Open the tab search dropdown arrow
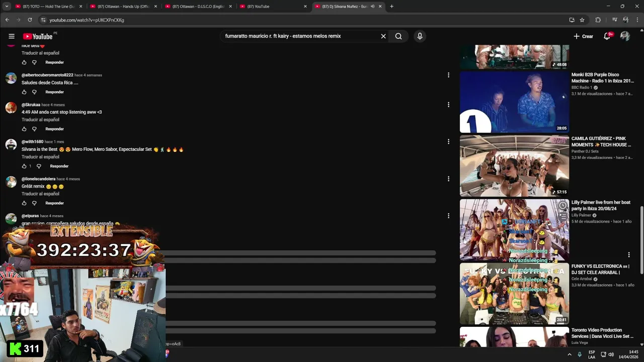 [x=7, y=7]
